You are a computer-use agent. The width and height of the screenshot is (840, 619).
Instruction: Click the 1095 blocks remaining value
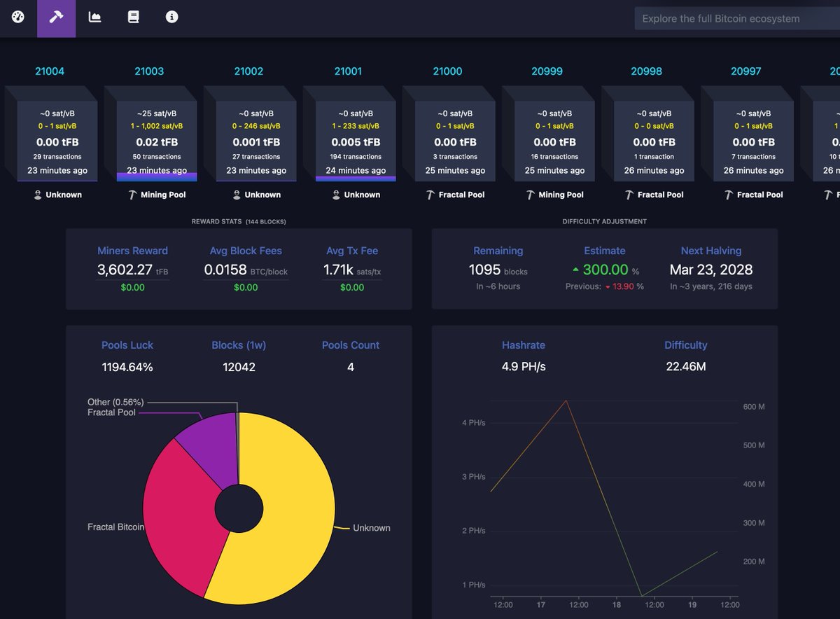point(498,270)
